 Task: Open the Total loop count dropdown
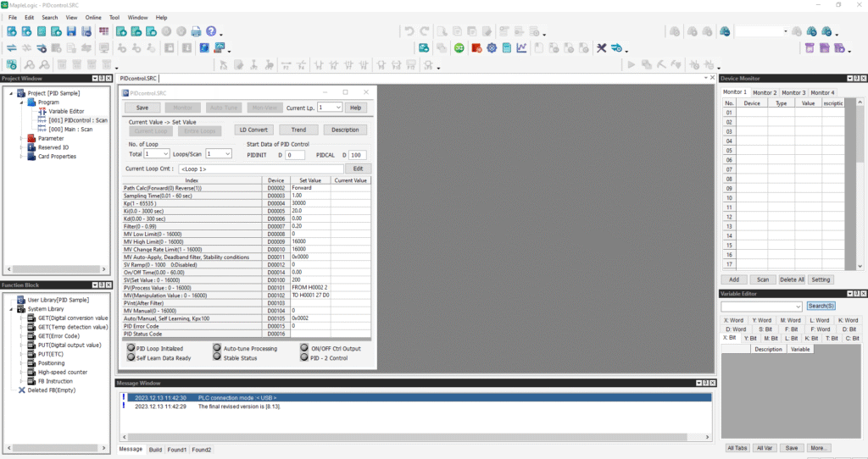(x=165, y=154)
